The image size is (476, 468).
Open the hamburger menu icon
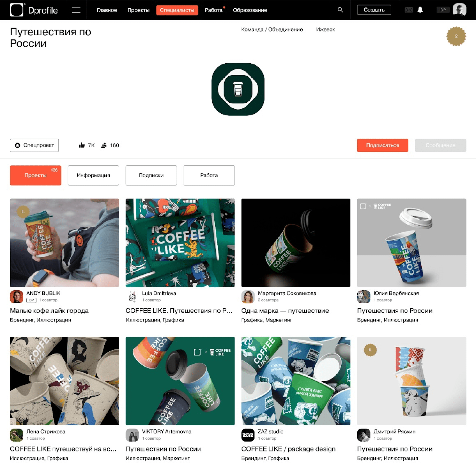coord(76,10)
